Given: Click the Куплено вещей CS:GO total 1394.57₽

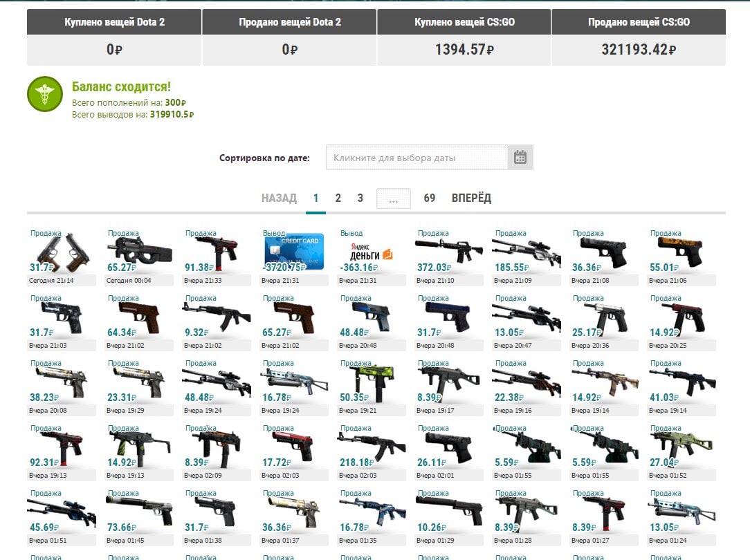Looking at the screenshot, I should [x=464, y=49].
